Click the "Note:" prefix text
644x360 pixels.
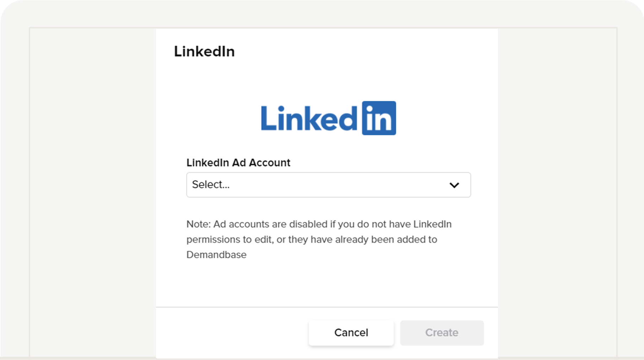point(199,224)
